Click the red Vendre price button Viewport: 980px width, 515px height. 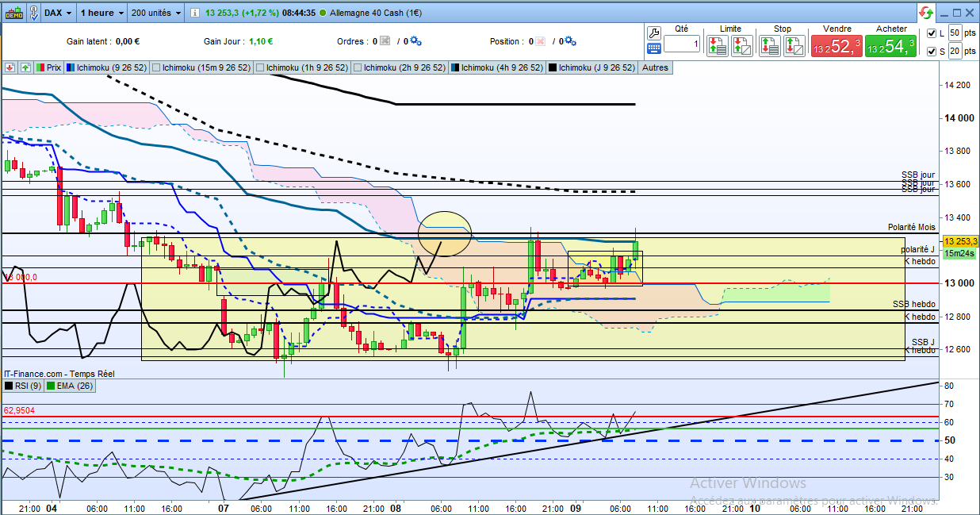pyautogui.click(x=836, y=47)
